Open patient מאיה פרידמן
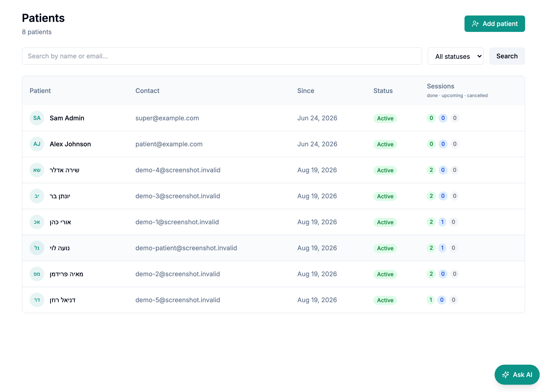Screen dimensions: 547x392 click(66, 274)
